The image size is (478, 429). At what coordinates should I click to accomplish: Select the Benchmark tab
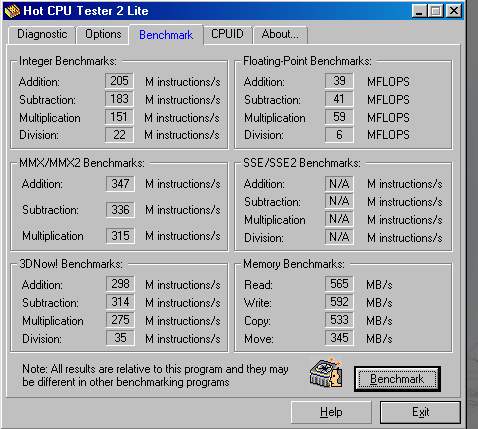tap(166, 35)
